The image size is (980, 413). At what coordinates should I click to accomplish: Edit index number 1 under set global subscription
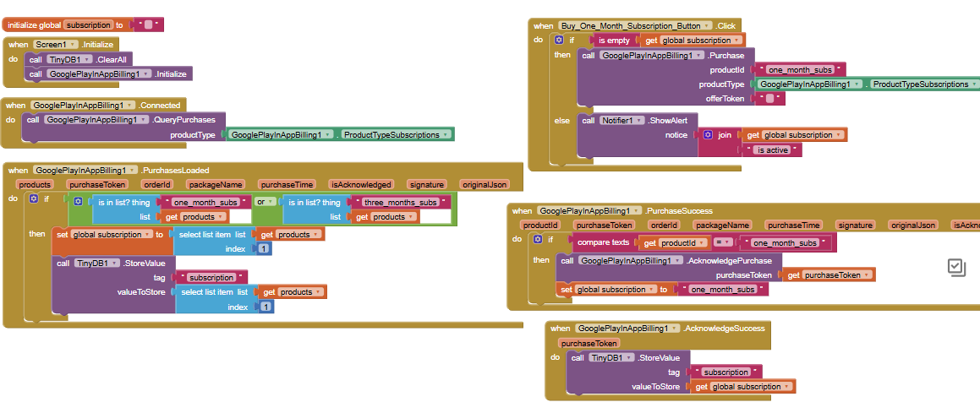pyautogui.click(x=264, y=249)
